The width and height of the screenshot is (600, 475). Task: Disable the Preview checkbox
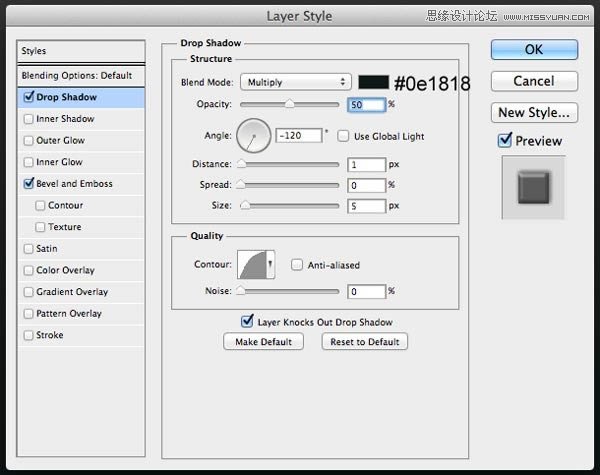tap(505, 141)
